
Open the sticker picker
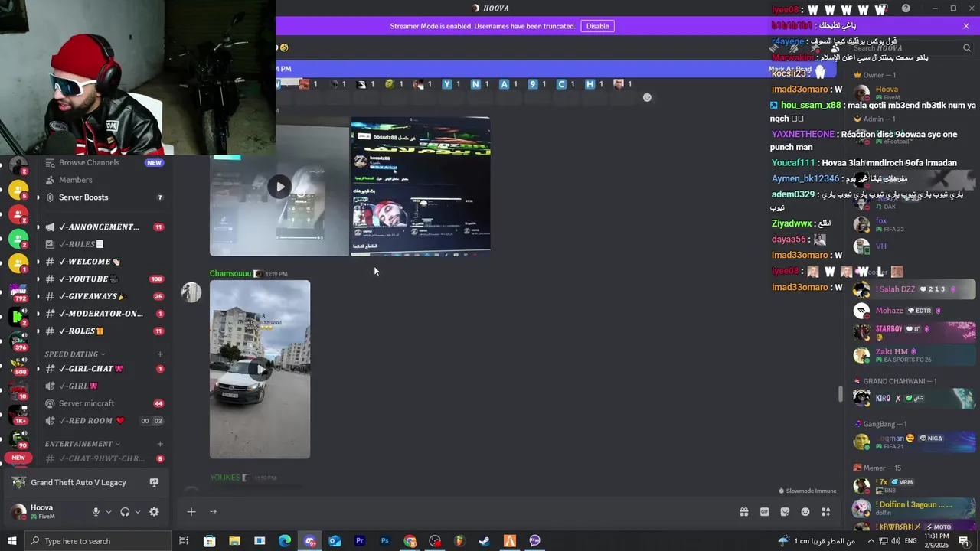[x=785, y=512]
